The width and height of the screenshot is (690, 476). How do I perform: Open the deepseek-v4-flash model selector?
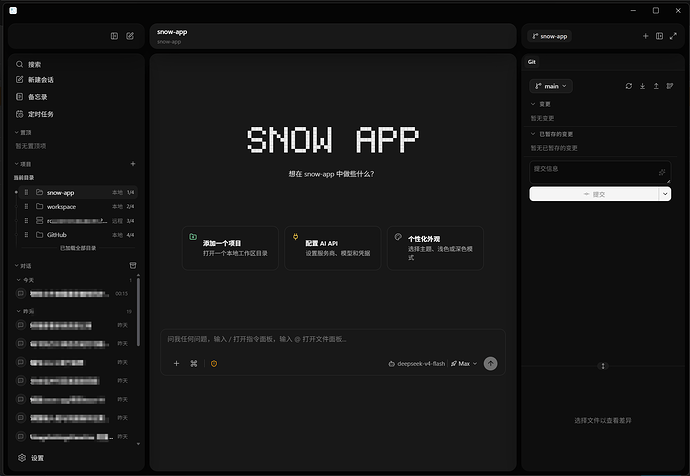417,364
